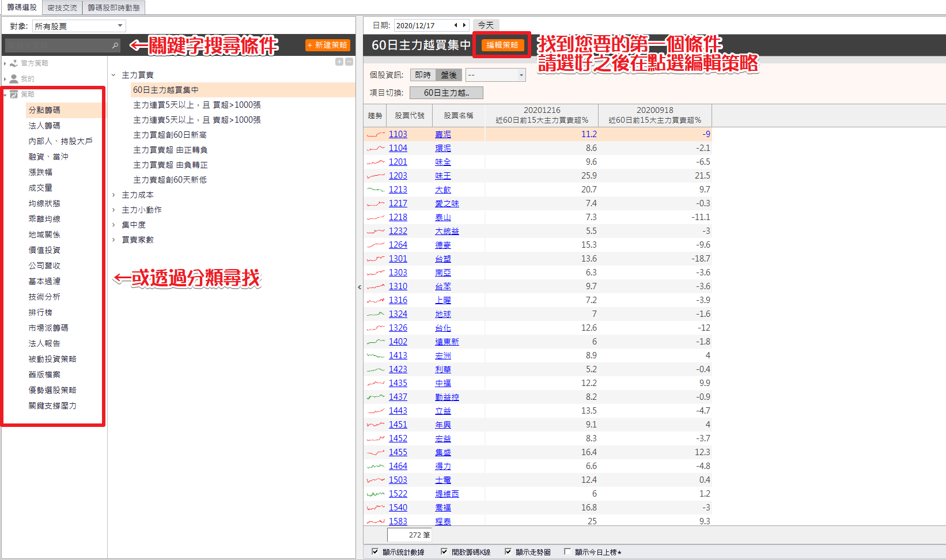The image size is (946, 560).
Task: Click the expand-all plus icon above strategy list
Action: [339, 62]
